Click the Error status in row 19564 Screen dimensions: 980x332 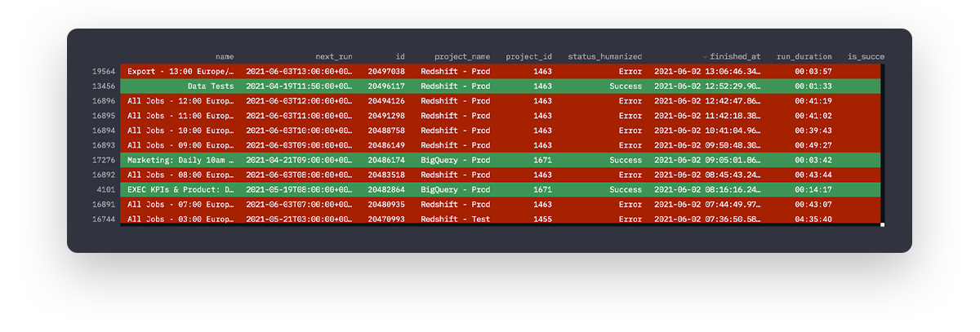pos(630,72)
